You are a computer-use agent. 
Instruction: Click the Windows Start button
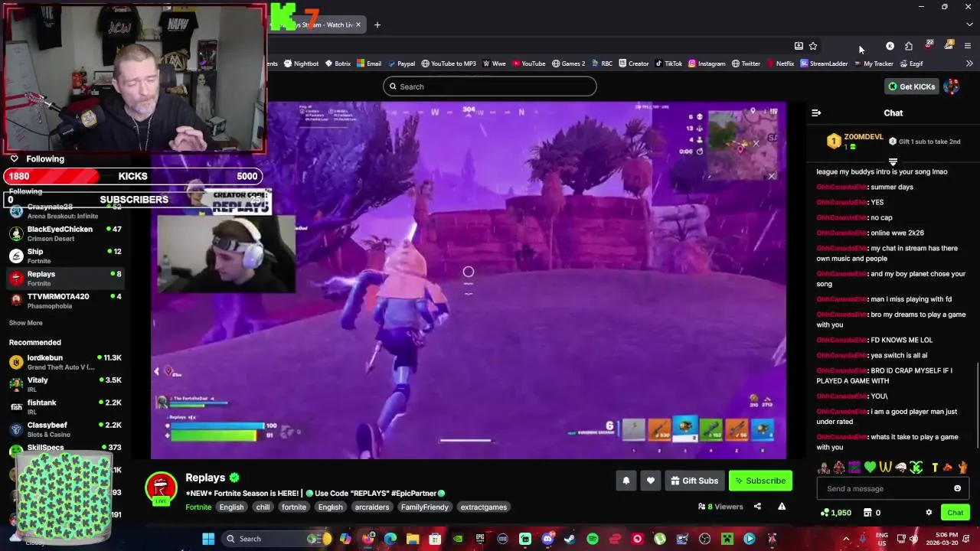click(x=208, y=539)
